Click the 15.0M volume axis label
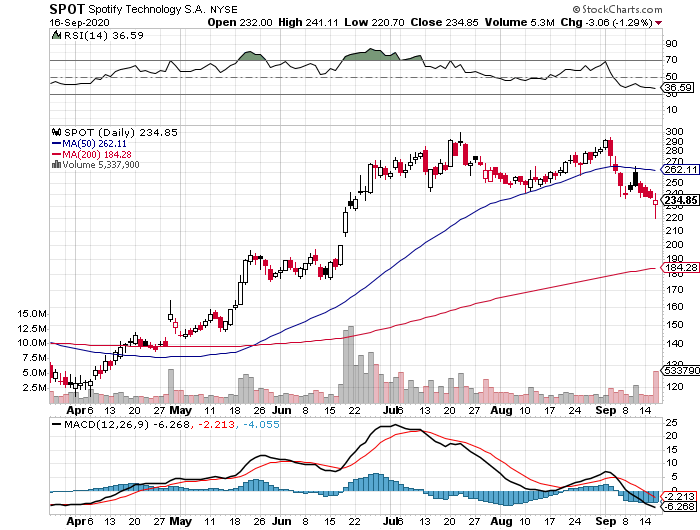Image resolution: width=700 pixels, height=530 pixels. [x=32, y=314]
